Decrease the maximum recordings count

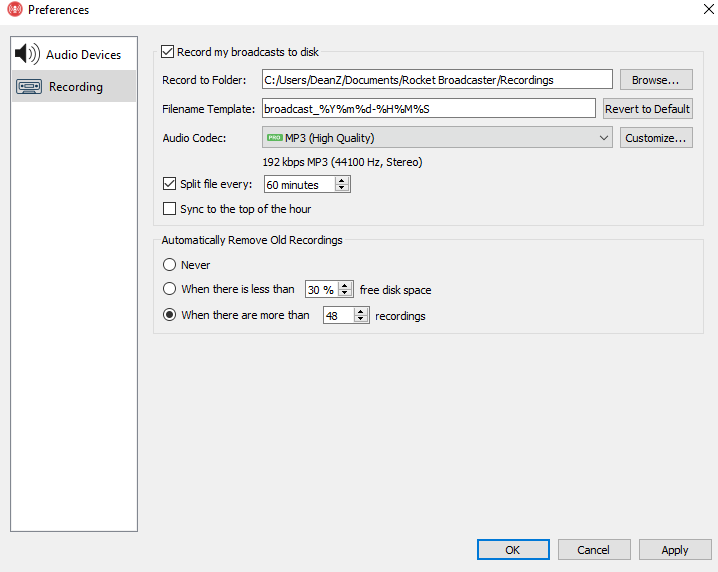(361, 319)
